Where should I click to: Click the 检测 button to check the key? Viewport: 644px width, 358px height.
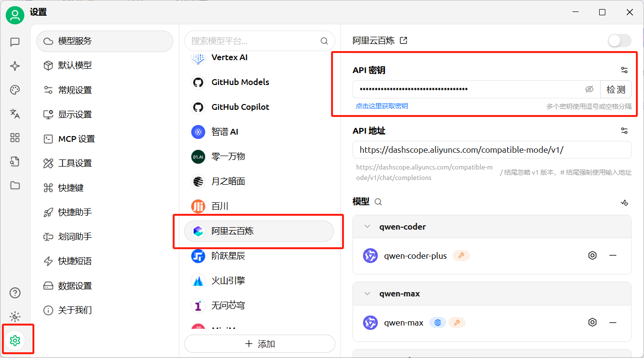[x=615, y=89]
